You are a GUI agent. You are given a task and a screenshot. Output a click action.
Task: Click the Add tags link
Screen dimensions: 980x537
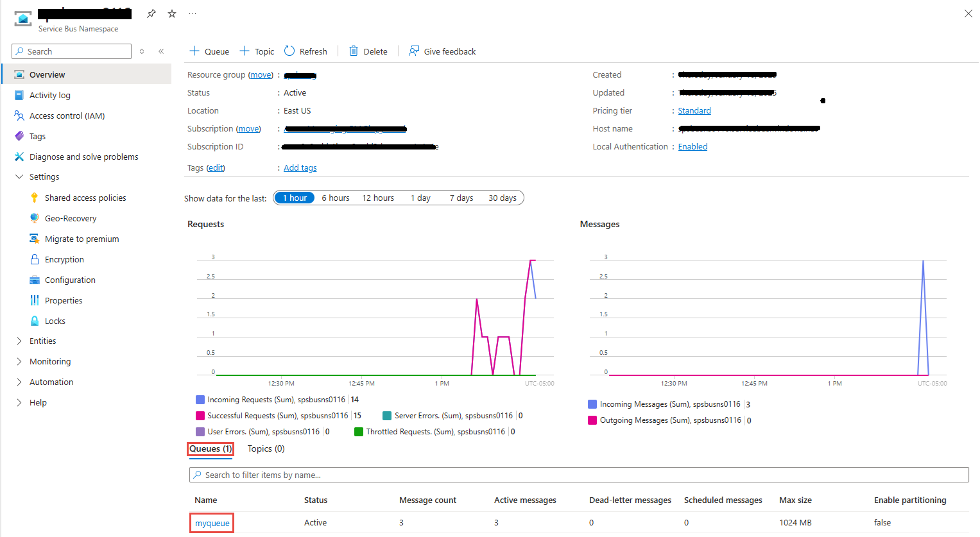click(x=300, y=167)
